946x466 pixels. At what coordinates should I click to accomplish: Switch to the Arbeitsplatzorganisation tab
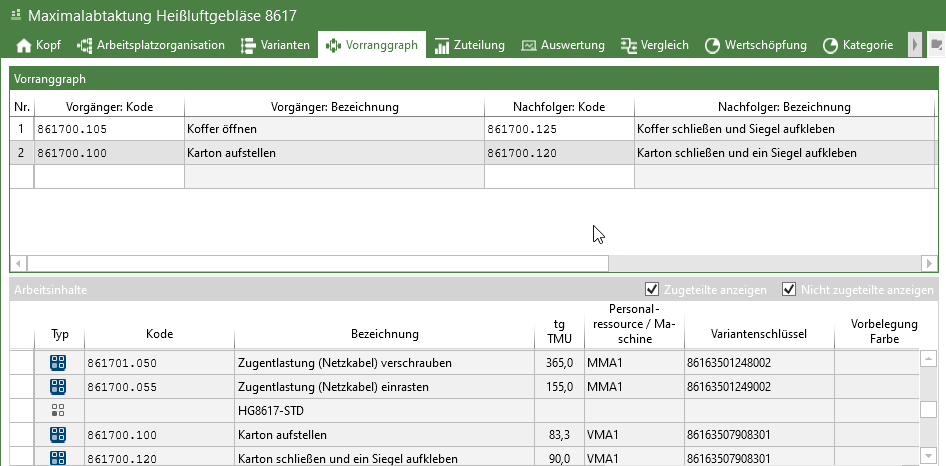coord(151,45)
